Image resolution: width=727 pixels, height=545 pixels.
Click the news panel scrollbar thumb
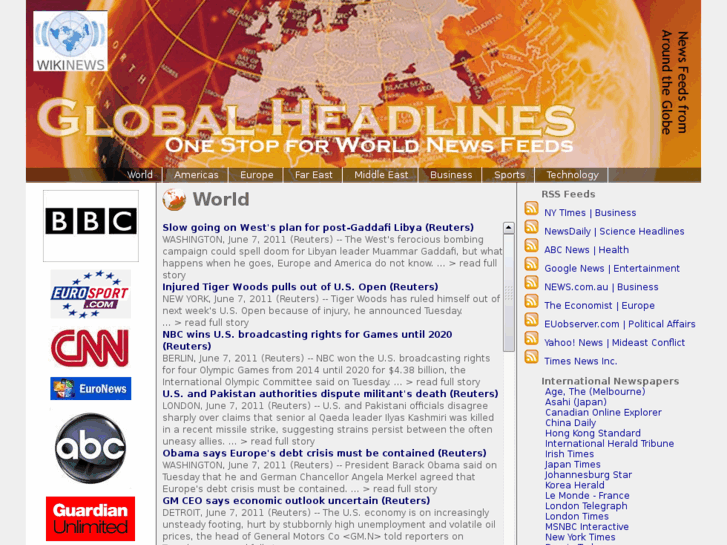(509, 293)
